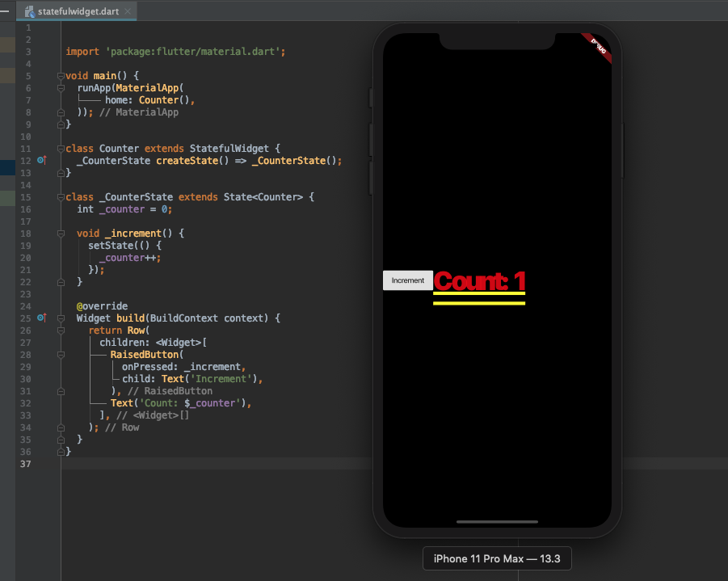Click 'onPressed: _increment,' on line 29

point(184,367)
